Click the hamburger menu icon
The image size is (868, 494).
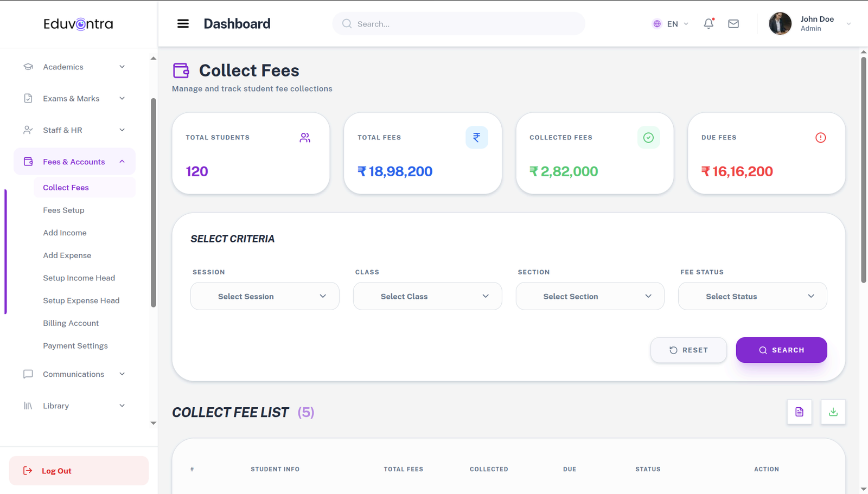click(183, 23)
